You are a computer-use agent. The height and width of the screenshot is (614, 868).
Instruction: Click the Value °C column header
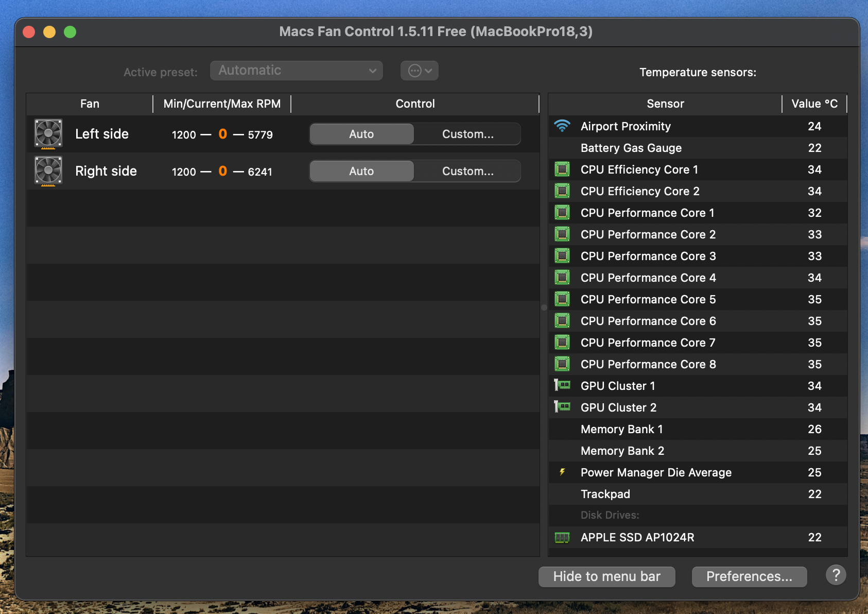tap(814, 104)
